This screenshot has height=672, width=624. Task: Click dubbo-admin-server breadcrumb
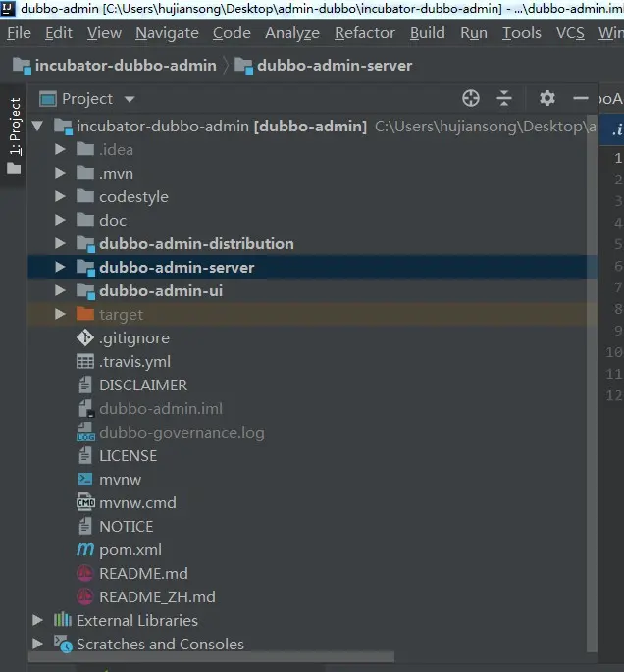pyautogui.click(x=323, y=66)
